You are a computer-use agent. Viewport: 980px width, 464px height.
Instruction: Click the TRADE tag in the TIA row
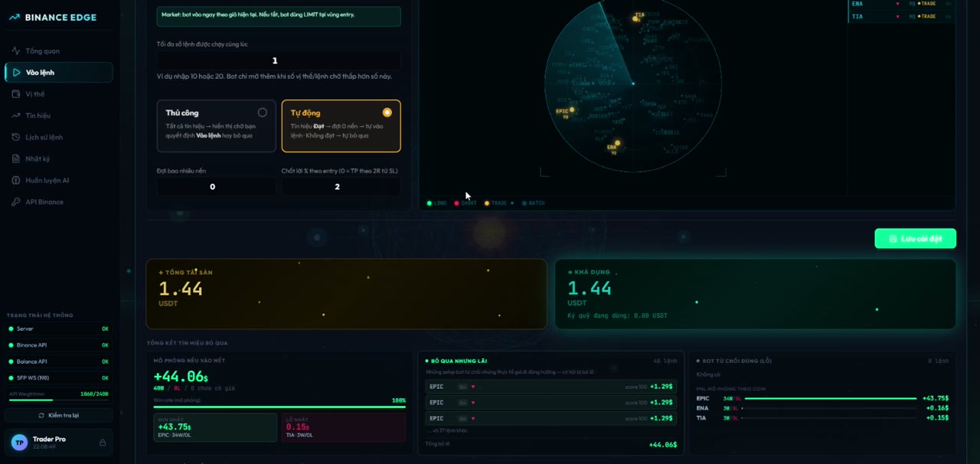[926, 16]
